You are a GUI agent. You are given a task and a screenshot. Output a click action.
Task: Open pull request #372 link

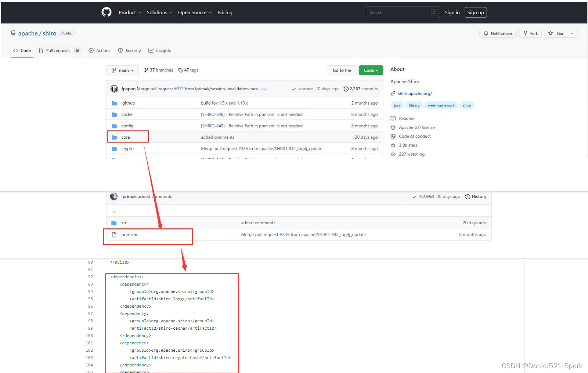(x=179, y=89)
